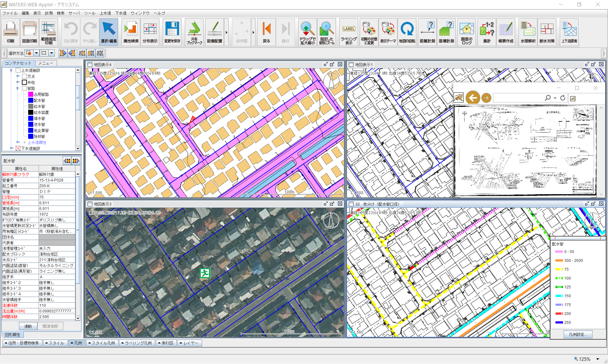
Task: Select the 距離計測 distance measure tool
Action: [427, 32]
